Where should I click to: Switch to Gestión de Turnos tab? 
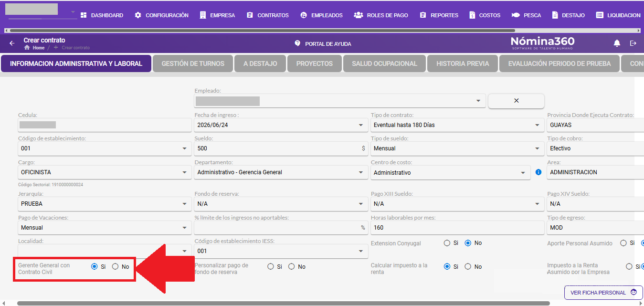(x=193, y=63)
